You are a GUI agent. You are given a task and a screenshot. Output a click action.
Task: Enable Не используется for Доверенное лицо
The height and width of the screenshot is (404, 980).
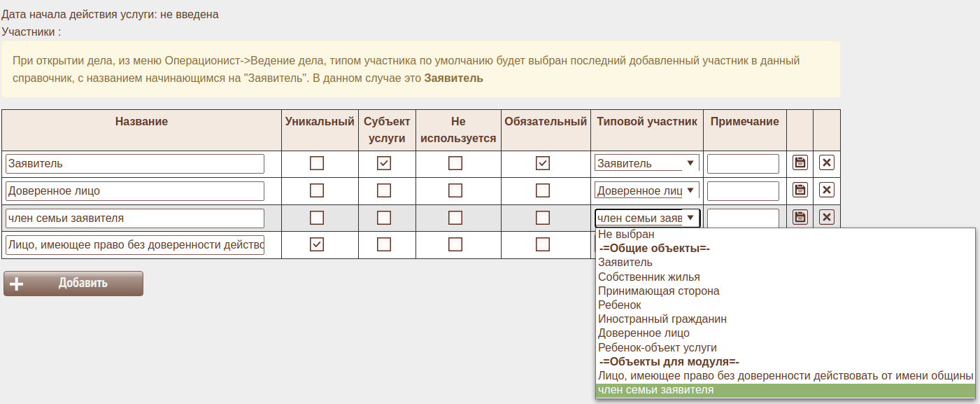tap(455, 190)
